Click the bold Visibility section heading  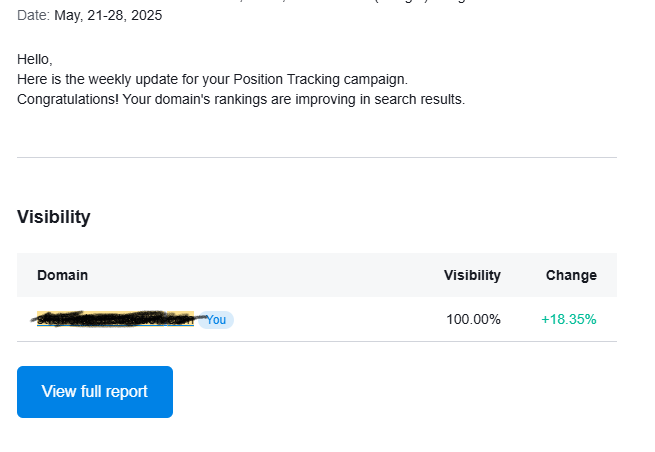point(54,217)
